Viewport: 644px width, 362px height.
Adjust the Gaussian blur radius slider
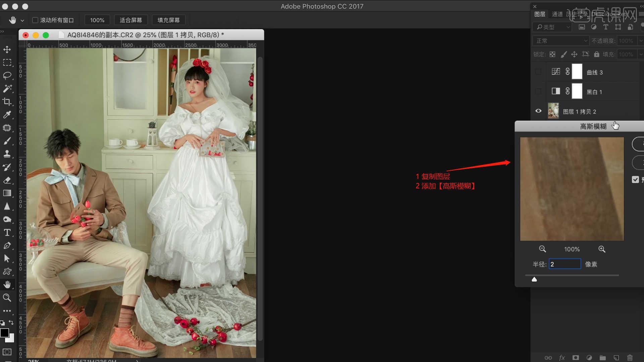[534, 279]
